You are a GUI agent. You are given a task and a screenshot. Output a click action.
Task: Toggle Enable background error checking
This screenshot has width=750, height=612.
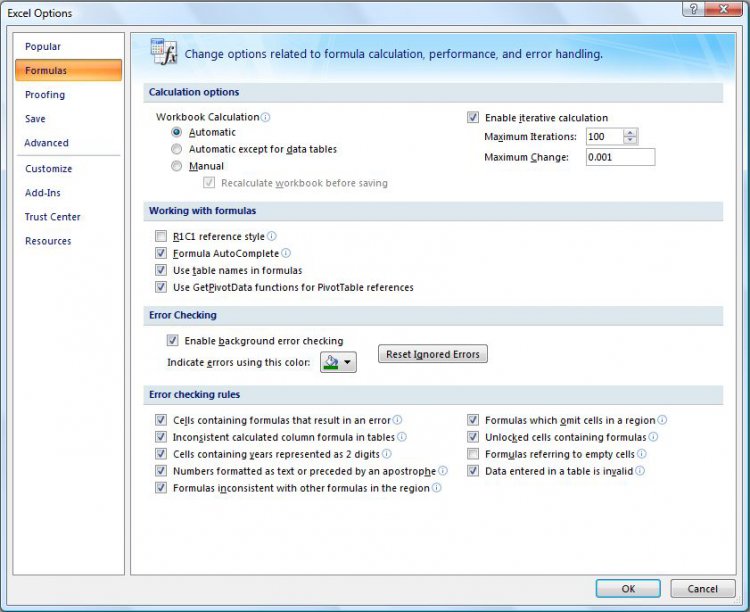point(172,341)
